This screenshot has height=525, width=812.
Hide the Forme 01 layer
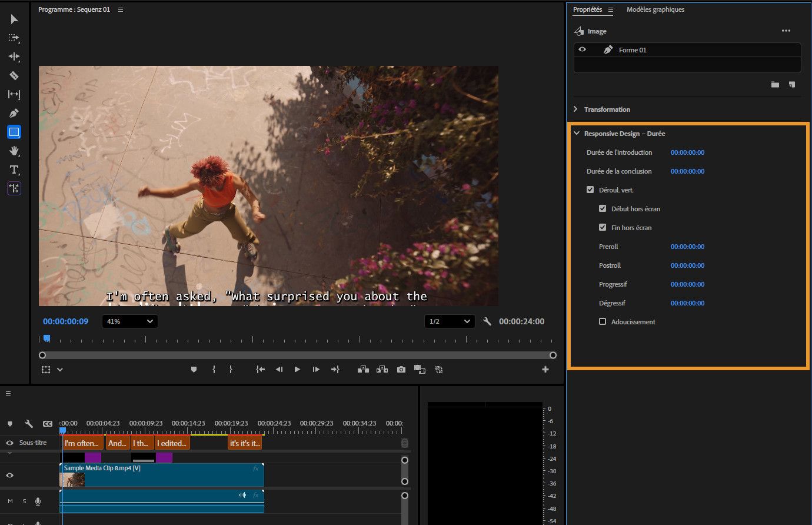(x=583, y=50)
